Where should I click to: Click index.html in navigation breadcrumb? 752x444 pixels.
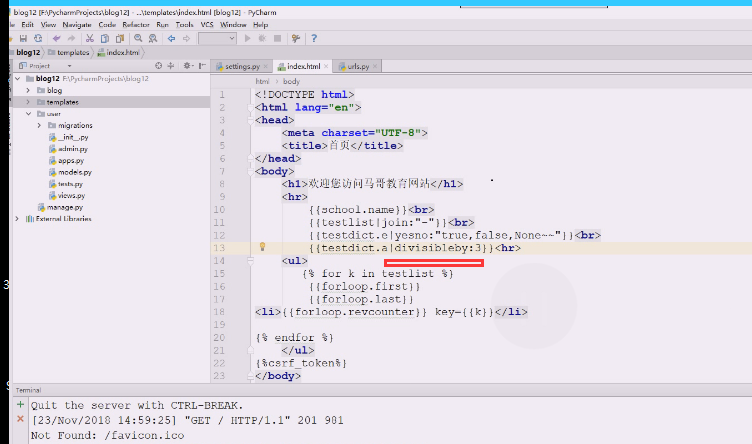pyautogui.click(x=118, y=52)
